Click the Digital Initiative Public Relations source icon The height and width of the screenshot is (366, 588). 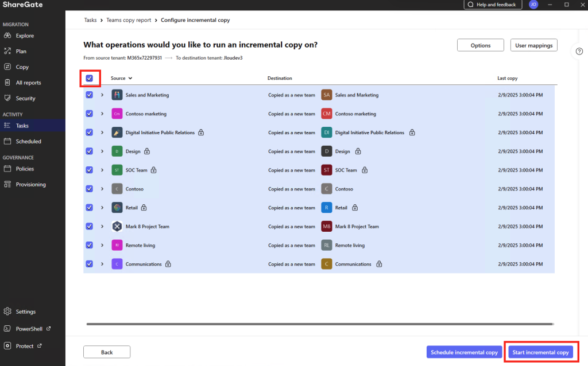pos(117,133)
